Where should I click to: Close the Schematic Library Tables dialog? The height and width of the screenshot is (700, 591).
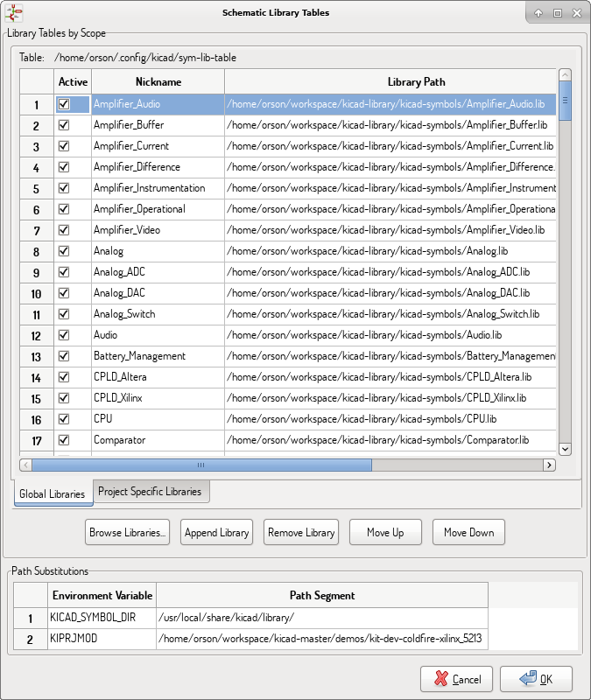[x=575, y=13]
